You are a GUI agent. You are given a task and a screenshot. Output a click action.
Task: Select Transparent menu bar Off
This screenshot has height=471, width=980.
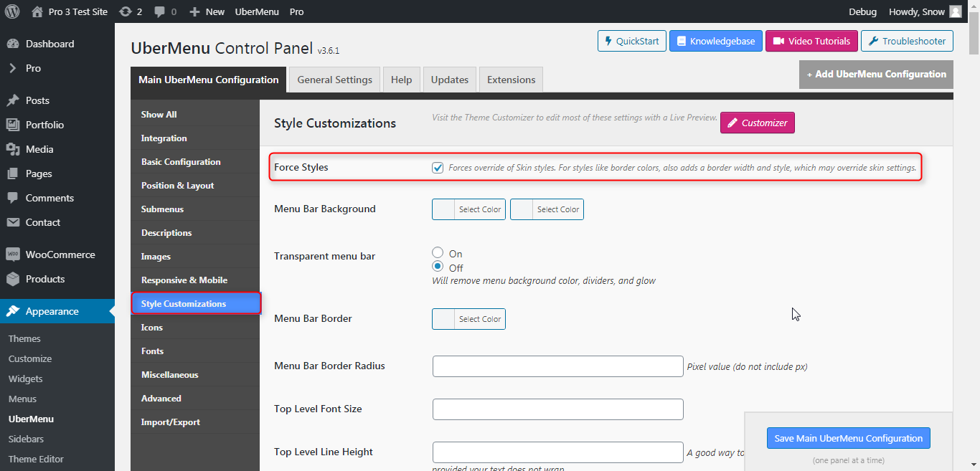click(x=438, y=267)
